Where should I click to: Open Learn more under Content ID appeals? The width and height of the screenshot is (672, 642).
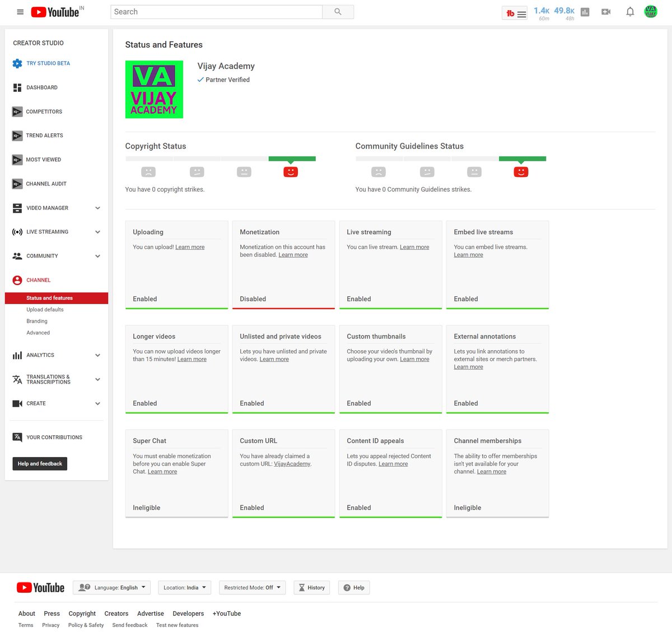393,464
